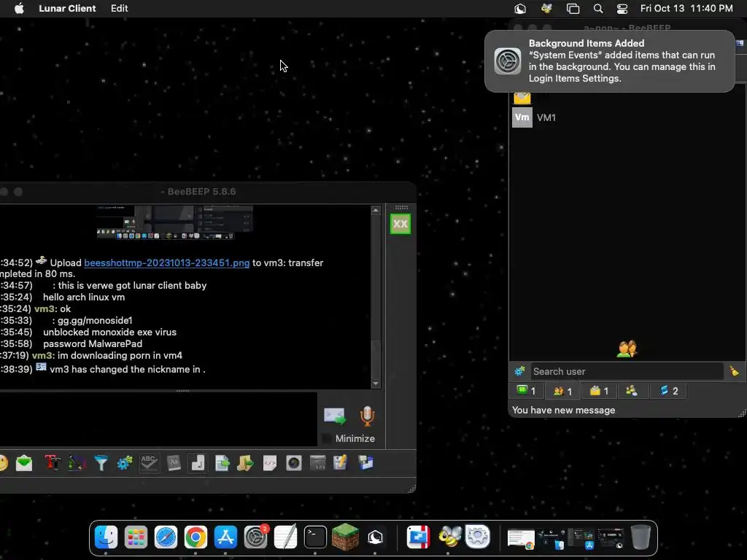Open Control Center in menu bar

tap(622, 9)
